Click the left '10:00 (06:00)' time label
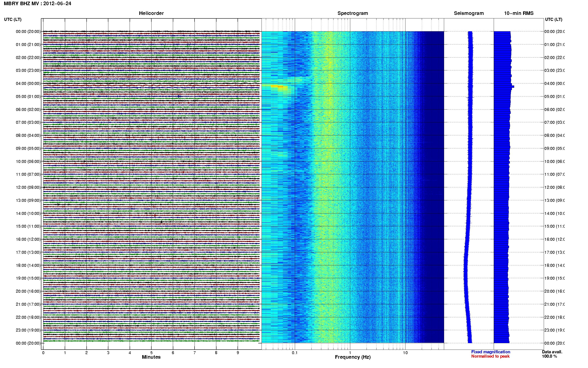The image size is (588, 368). coord(28,162)
